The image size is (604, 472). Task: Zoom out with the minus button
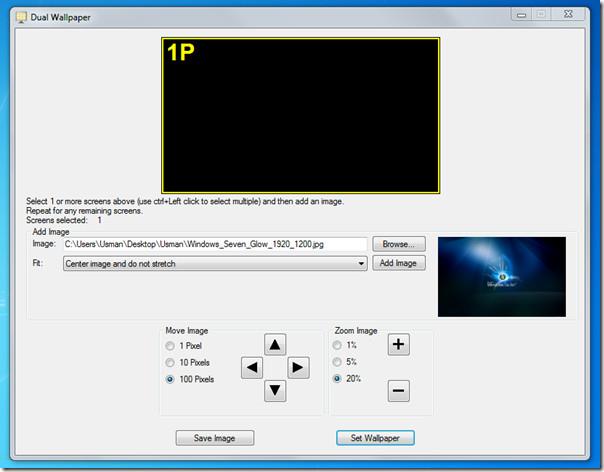pyautogui.click(x=398, y=391)
